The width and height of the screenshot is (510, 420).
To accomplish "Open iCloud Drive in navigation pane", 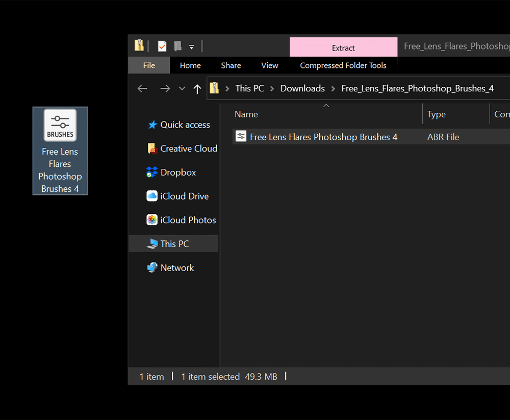I will [185, 196].
